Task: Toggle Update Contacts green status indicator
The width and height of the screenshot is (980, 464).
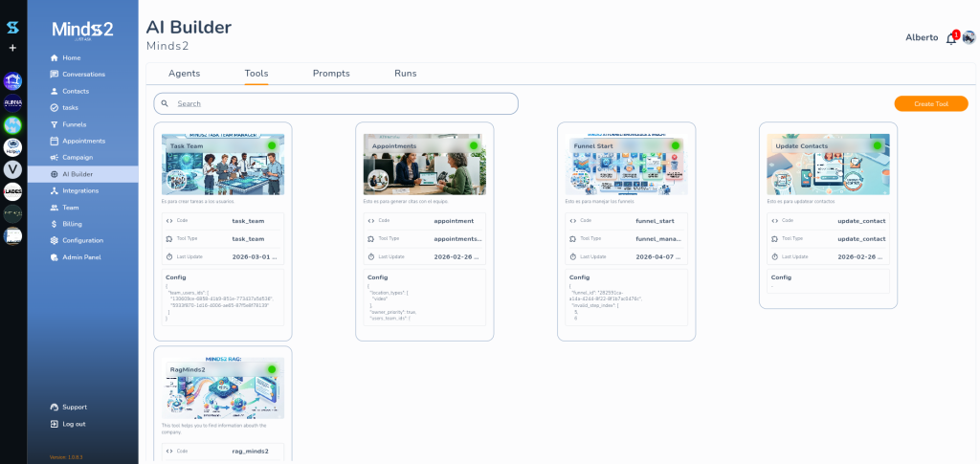Action: pos(878,145)
